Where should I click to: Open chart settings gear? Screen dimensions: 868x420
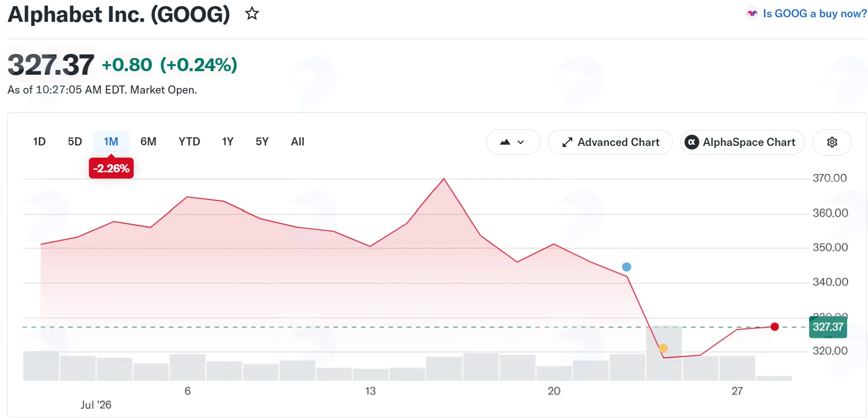coord(832,142)
